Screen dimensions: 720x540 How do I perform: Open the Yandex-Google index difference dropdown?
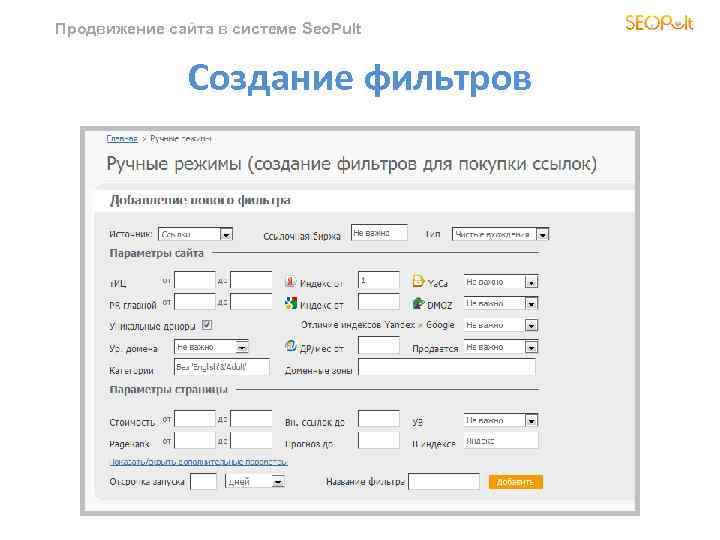[x=501, y=325]
